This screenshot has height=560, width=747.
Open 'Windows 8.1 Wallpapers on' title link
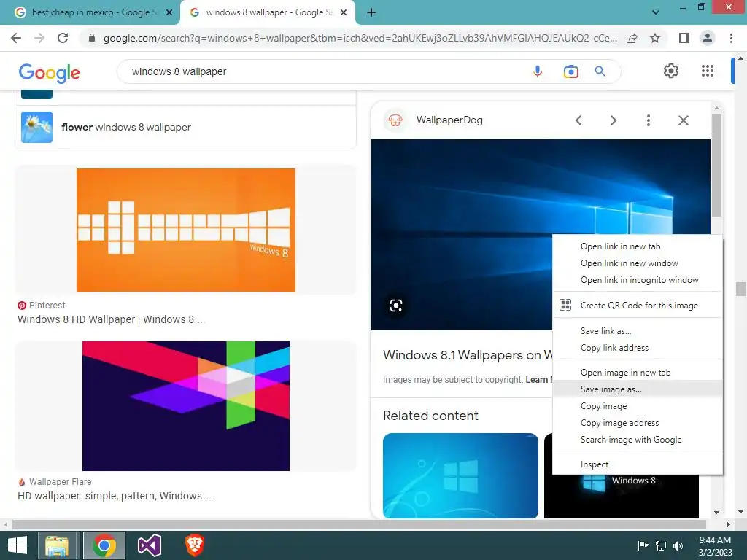(468, 355)
